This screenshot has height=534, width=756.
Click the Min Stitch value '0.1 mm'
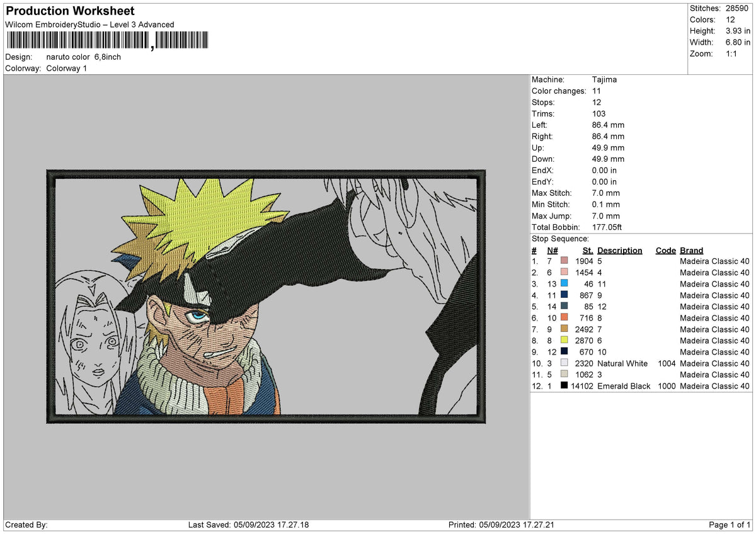tap(606, 205)
